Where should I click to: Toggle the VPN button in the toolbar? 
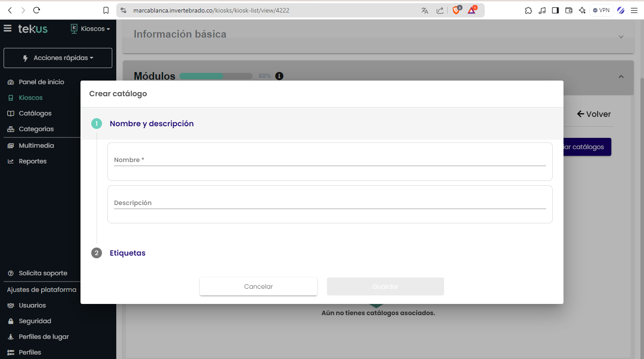601,10
